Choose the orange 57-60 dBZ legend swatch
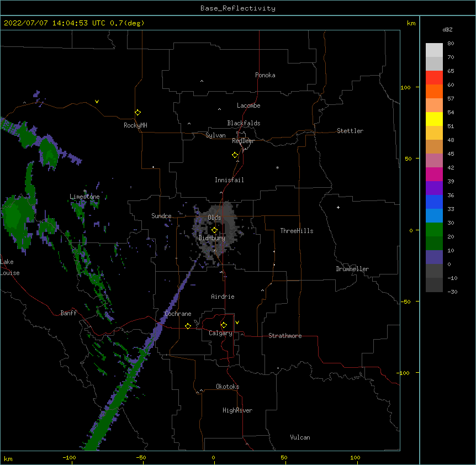Screen dimensions: 476x465 click(434, 91)
